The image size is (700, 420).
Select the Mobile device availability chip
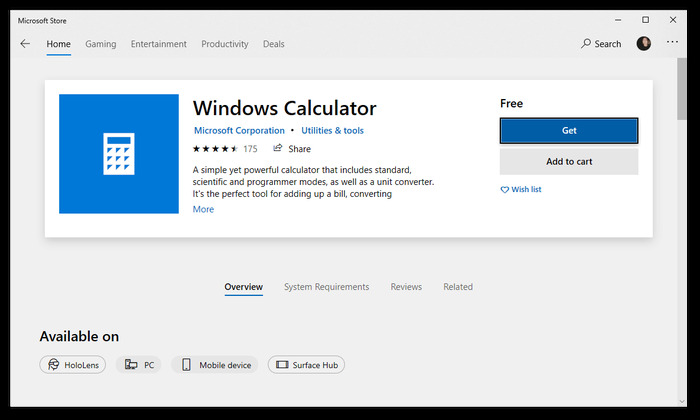[x=215, y=365]
